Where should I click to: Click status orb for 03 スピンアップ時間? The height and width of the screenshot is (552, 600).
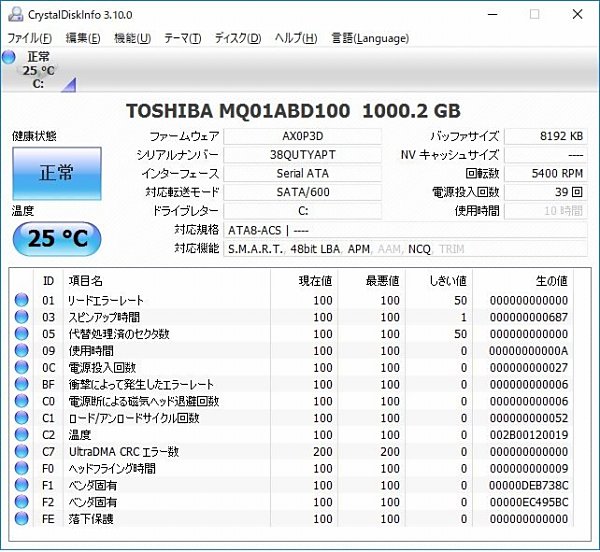22,317
